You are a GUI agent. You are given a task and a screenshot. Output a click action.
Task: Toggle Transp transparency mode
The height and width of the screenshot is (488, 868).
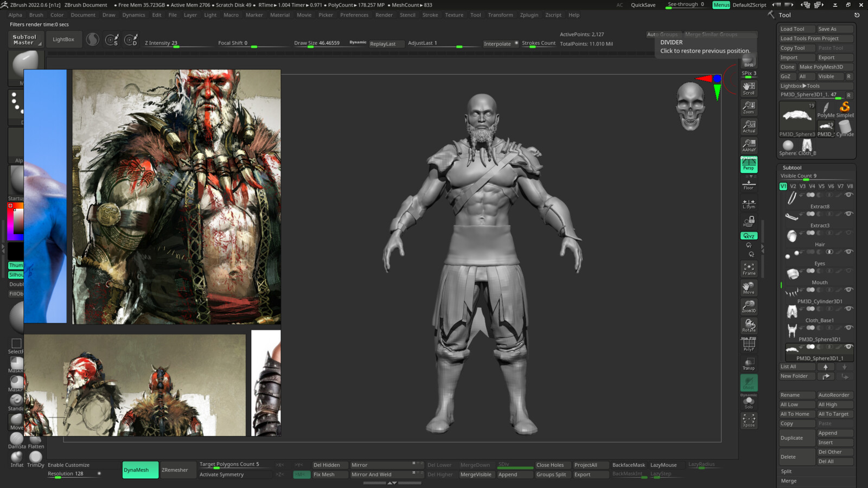pyautogui.click(x=749, y=364)
